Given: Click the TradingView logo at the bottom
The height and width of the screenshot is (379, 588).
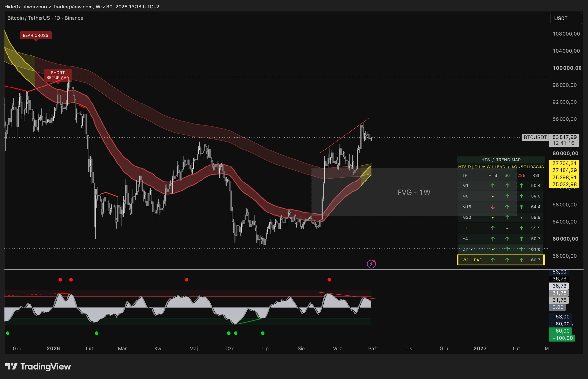Looking at the screenshot, I should tap(38, 367).
